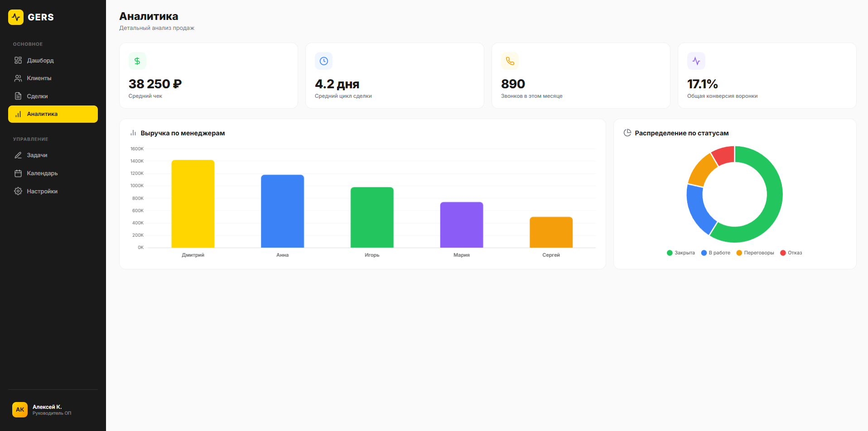Click the bar chart icon beside revenue title
868x431 pixels.
coord(133,133)
